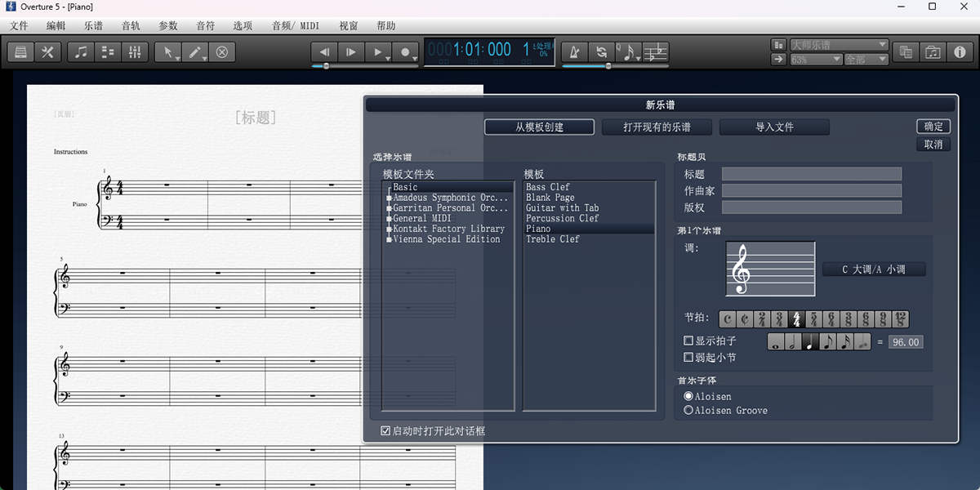Click the loop playback icon
This screenshot has width=980, height=490.
[602, 51]
